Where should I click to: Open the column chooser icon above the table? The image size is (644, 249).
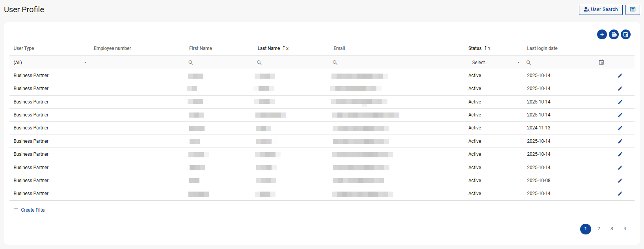[625, 35]
